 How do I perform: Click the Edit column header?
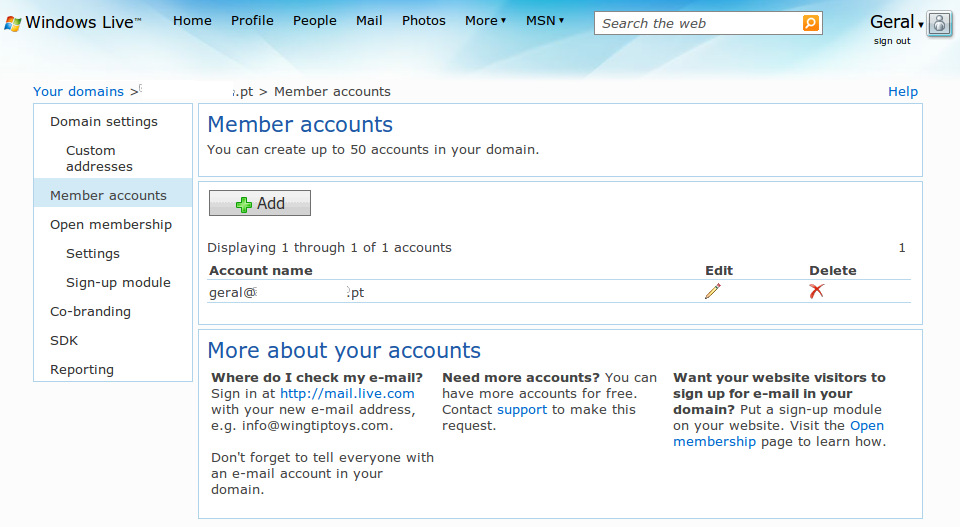click(x=719, y=271)
